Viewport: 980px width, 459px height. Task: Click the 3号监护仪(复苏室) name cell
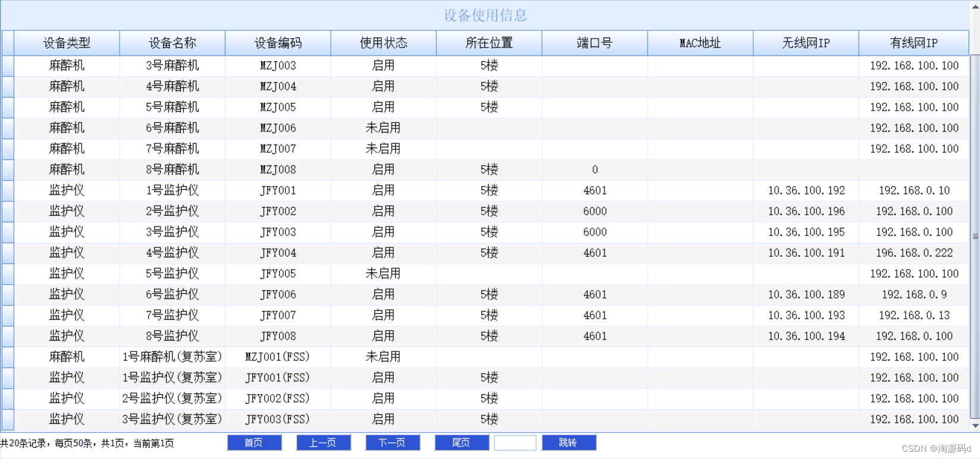point(173,419)
